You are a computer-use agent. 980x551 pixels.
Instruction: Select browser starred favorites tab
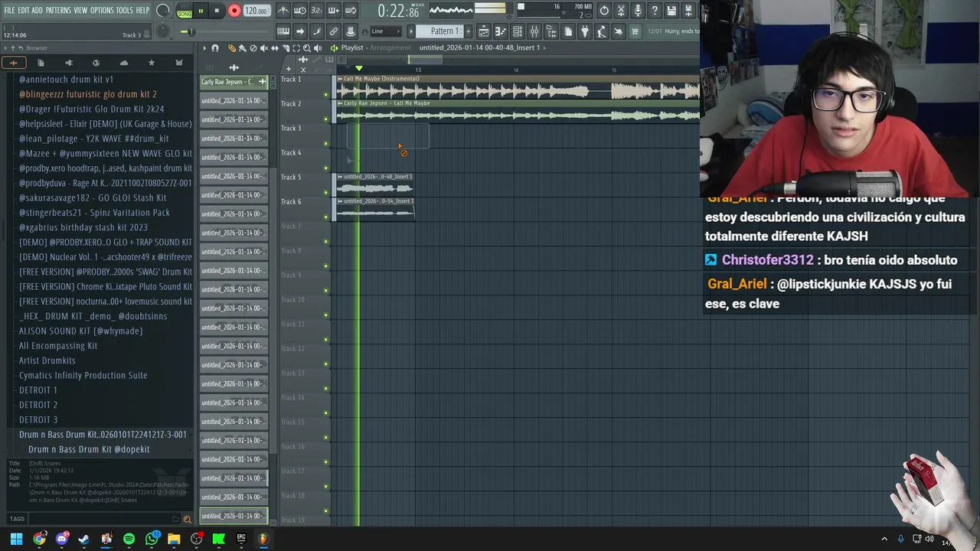(x=151, y=63)
